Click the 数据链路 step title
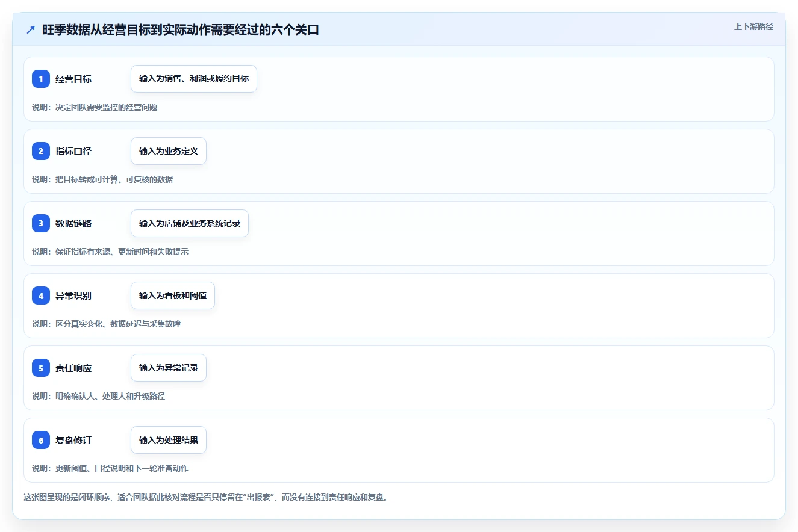The height and width of the screenshot is (532, 798). (73, 223)
